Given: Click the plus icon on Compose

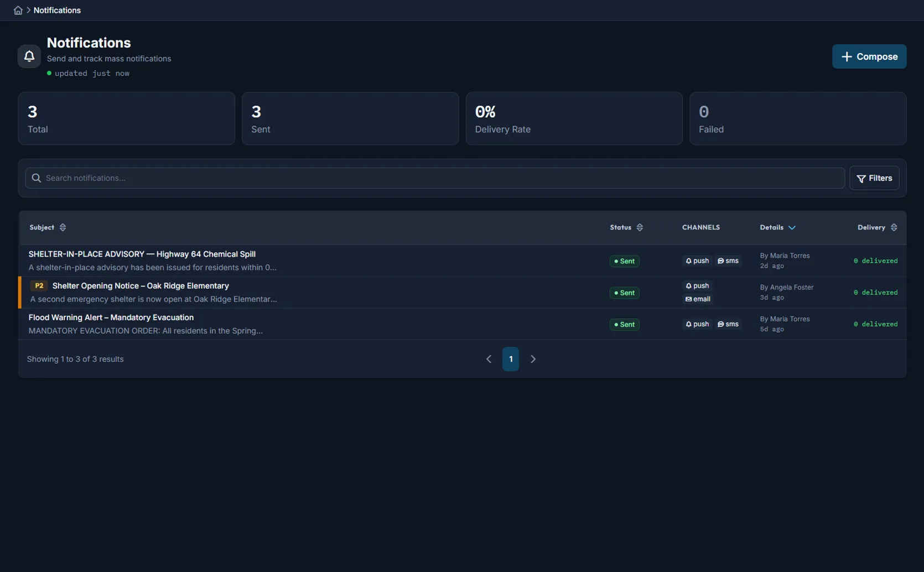Looking at the screenshot, I should [847, 57].
